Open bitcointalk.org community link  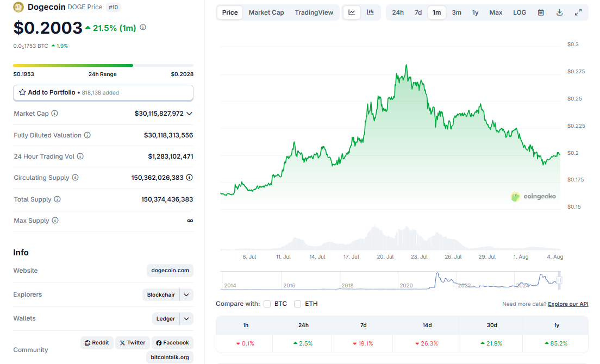point(170,357)
